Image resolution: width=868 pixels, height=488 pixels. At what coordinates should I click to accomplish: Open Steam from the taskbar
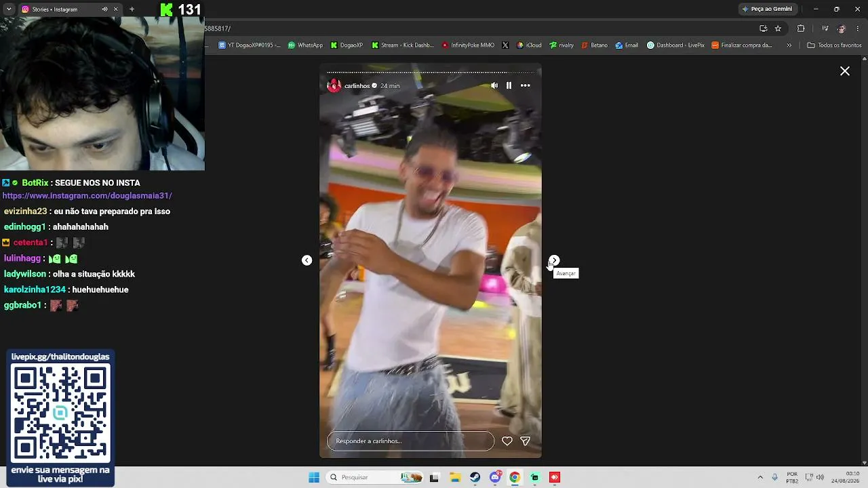coord(475,477)
